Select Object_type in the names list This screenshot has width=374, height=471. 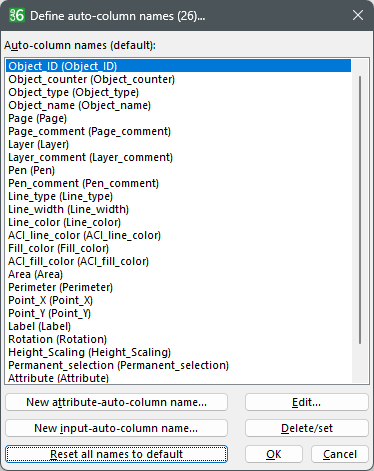tap(178, 92)
